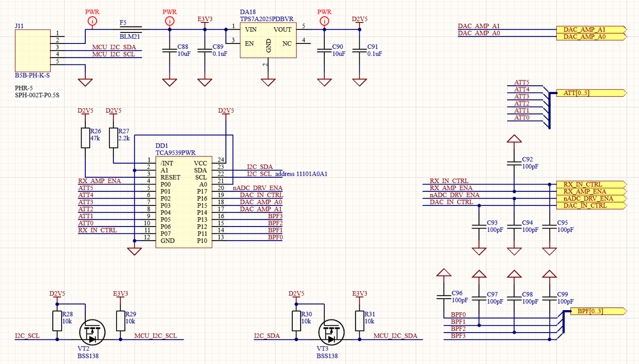Click MCU_I2C_SDA net label near J11
The width and height of the screenshot is (639, 364).
tap(114, 47)
